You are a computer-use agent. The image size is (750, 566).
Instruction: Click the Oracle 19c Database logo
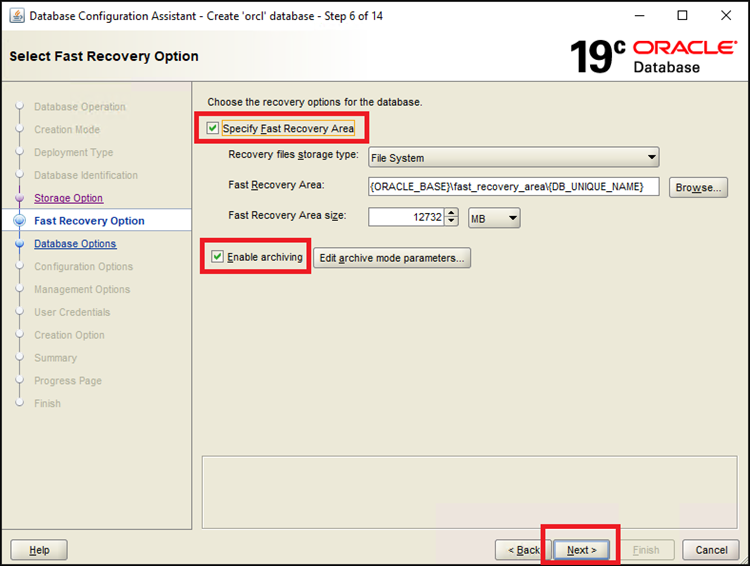(x=653, y=56)
